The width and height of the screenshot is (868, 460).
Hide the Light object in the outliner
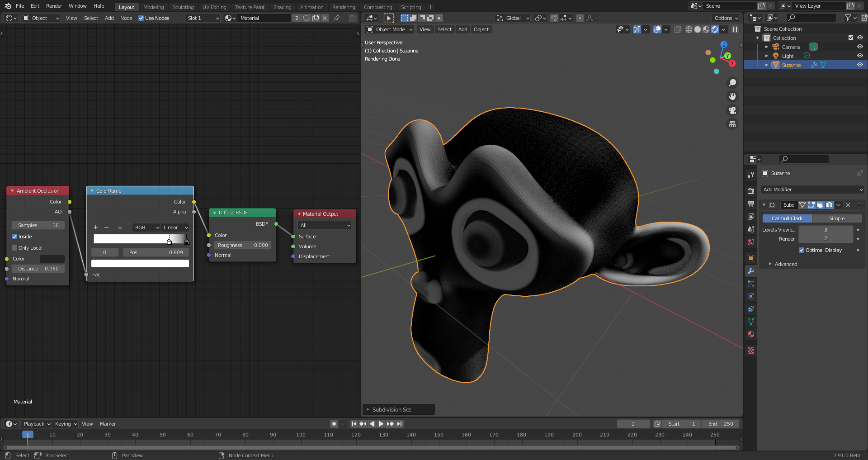pyautogui.click(x=859, y=56)
